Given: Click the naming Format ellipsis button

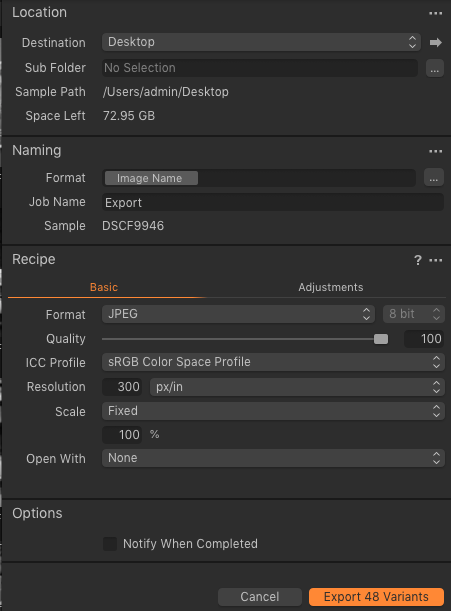Looking at the screenshot, I should point(434,178).
